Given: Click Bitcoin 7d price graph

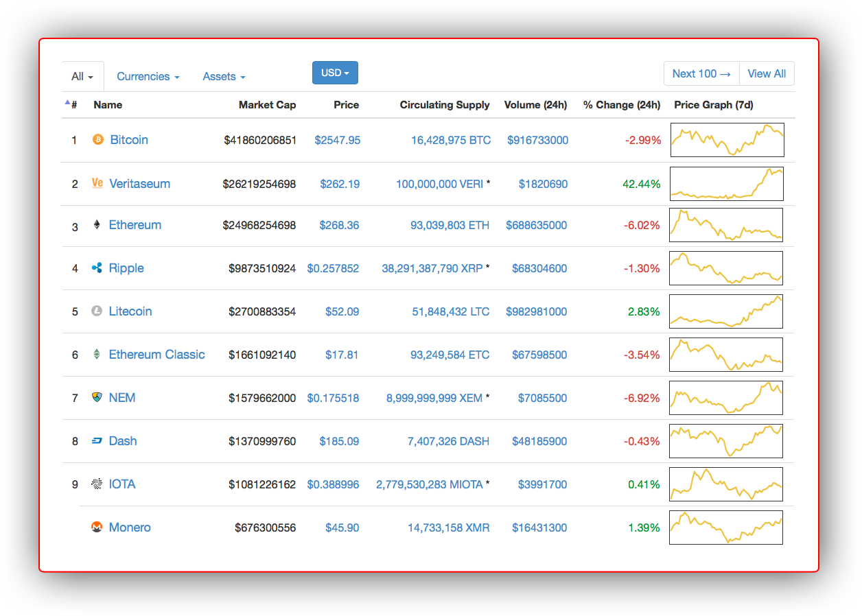Looking at the screenshot, I should 727,140.
